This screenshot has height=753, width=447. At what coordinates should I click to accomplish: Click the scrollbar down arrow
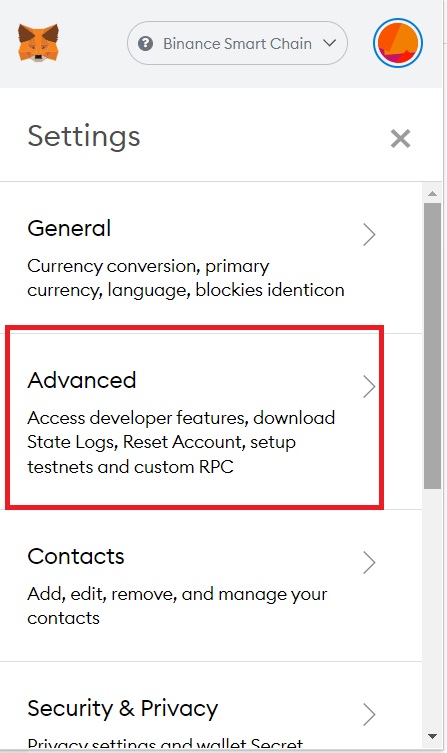[432, 737]
